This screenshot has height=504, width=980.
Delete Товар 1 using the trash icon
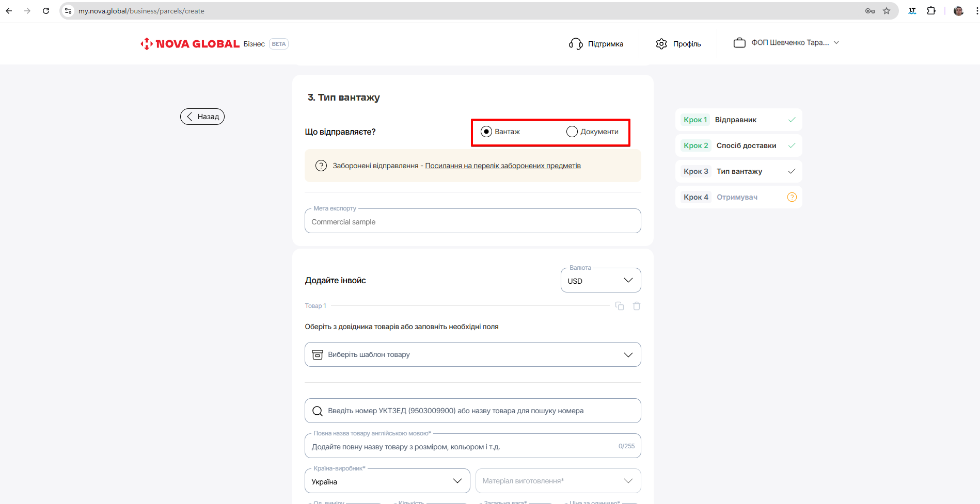tap(637, 306)
